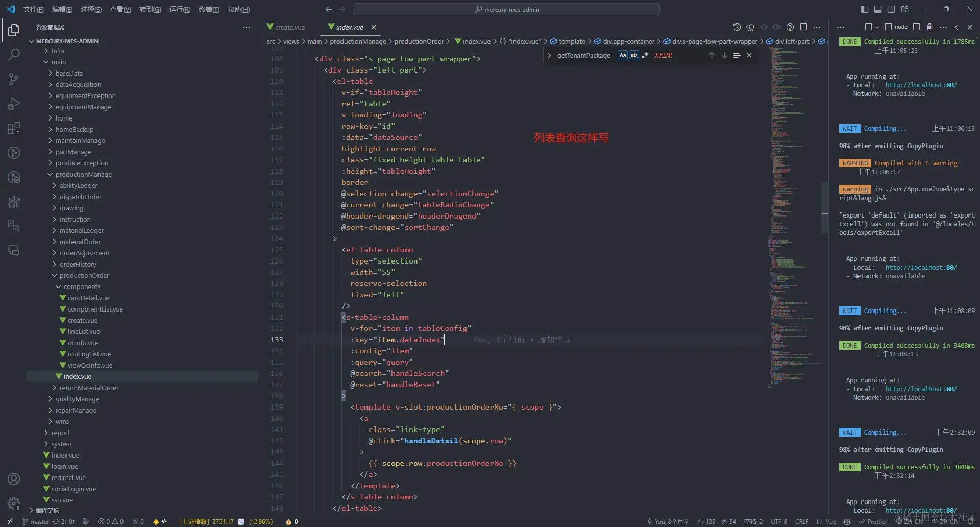
Task: Close the index.vue editor tab
Action: tap(374, 27)
